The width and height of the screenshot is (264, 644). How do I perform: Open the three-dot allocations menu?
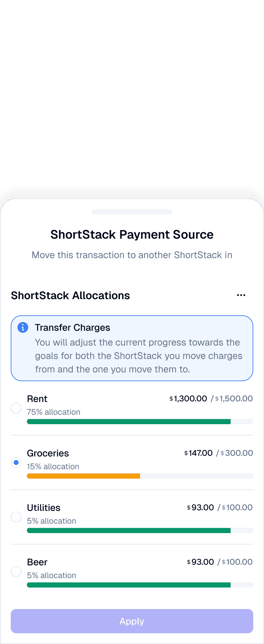[241, 295]
